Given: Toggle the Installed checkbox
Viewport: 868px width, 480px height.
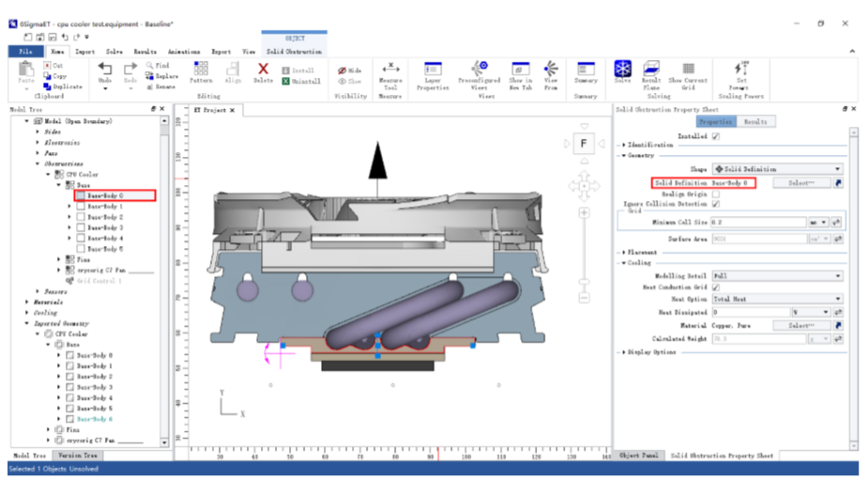Looking at the screenshot, I should 716,136.
